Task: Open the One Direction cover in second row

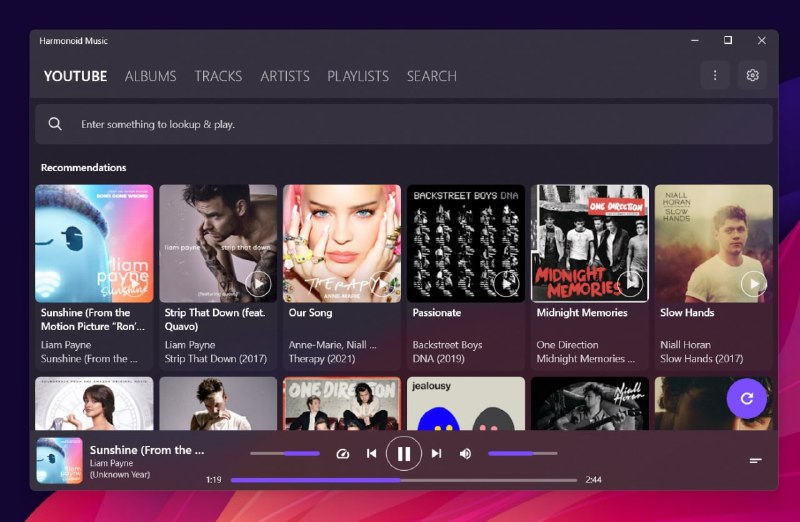Action: (x=342, y=404)
